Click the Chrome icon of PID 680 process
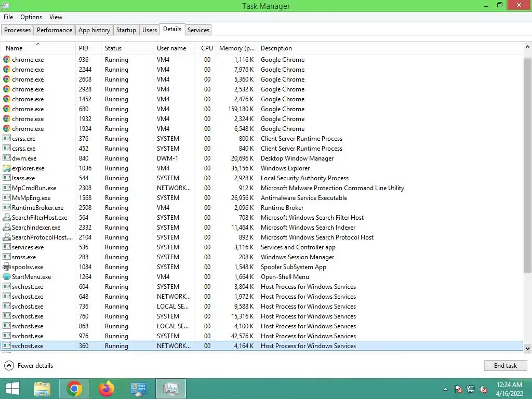532x399 pixels. 6,109
